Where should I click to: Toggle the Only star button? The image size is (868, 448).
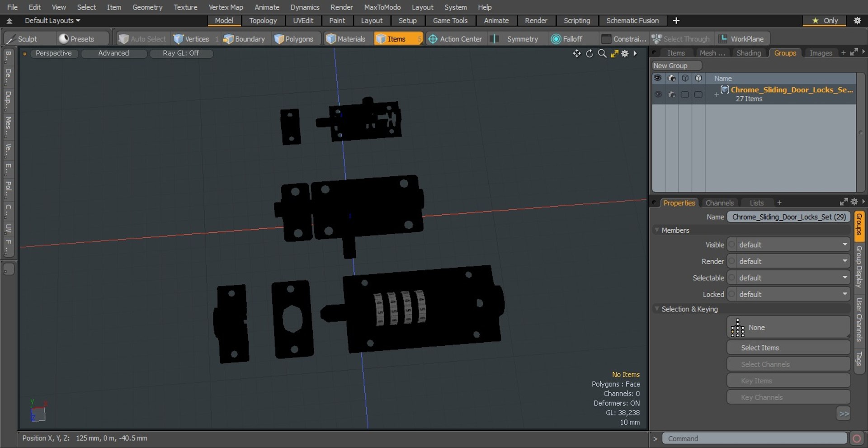[825, 21]
